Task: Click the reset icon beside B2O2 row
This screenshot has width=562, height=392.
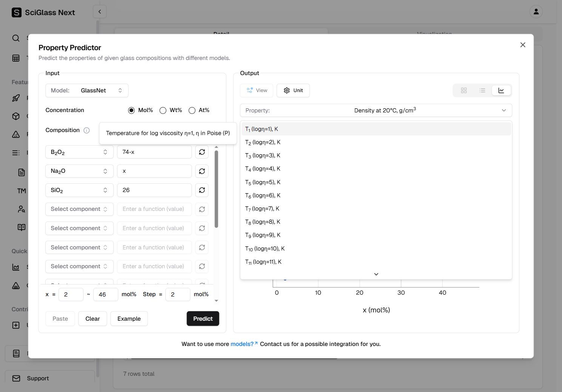Action: (x=202, y=152)
